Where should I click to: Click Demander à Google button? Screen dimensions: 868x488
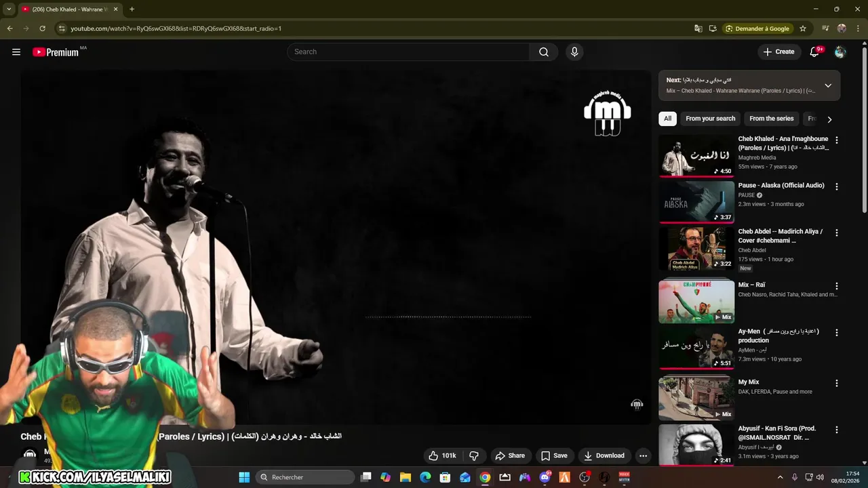point(758,28)
